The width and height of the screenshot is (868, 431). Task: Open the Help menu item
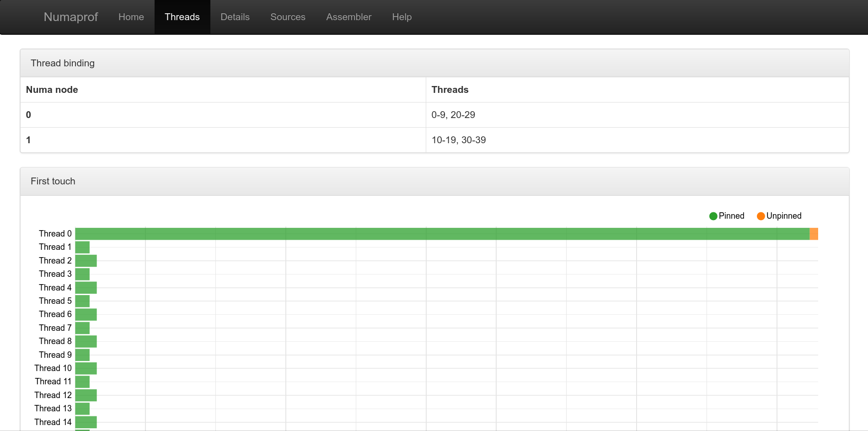click(402, 17)
